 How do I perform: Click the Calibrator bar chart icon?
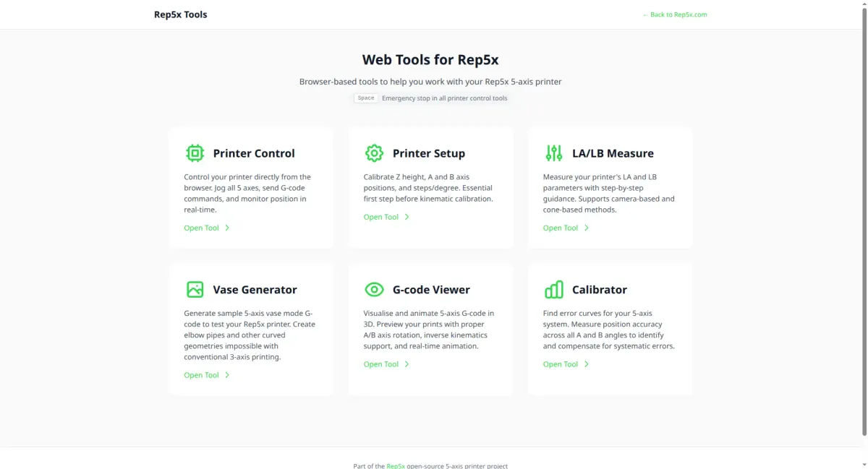click(553, 289)
